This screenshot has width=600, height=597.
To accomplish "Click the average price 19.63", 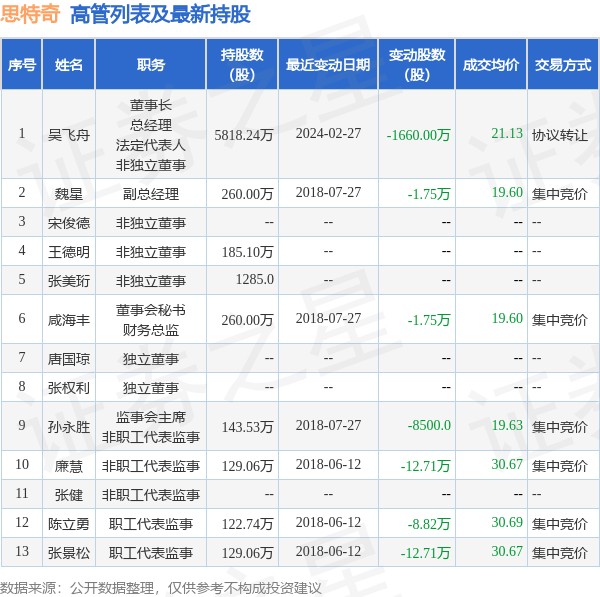I will 507,425.
